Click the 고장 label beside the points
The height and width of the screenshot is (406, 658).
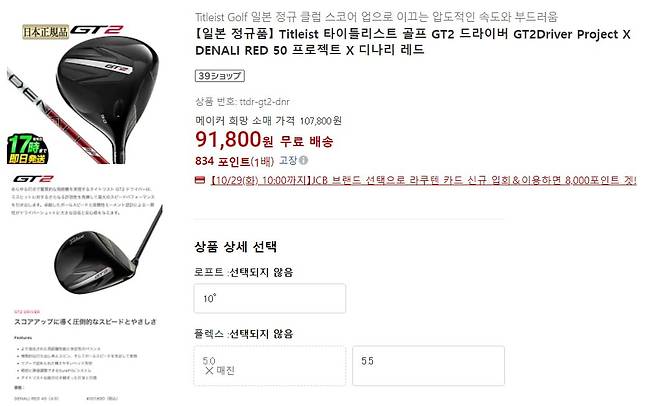point(288,160)
